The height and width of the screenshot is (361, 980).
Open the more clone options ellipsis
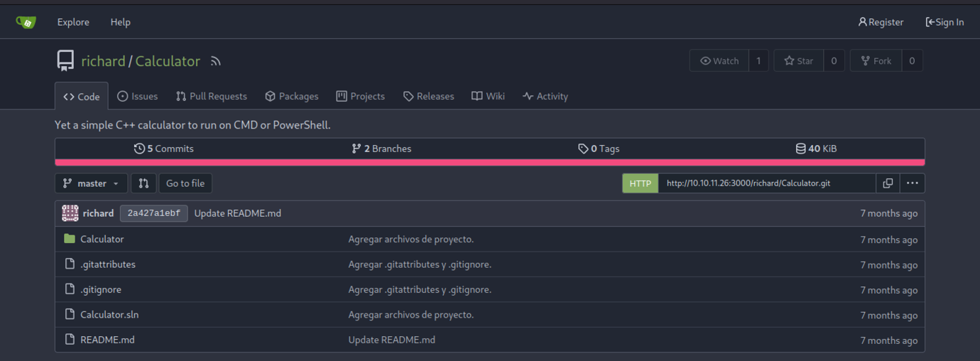pos(912,183)
